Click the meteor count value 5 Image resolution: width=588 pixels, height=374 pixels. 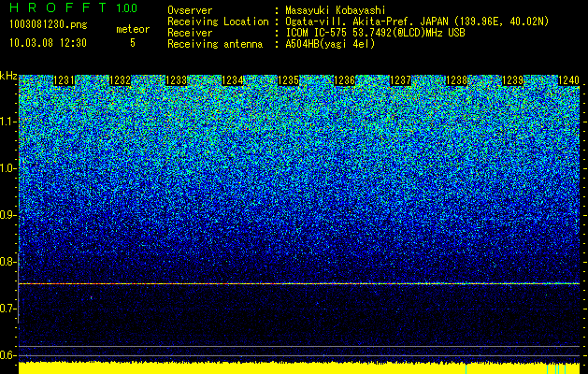[x=133, y=43]
